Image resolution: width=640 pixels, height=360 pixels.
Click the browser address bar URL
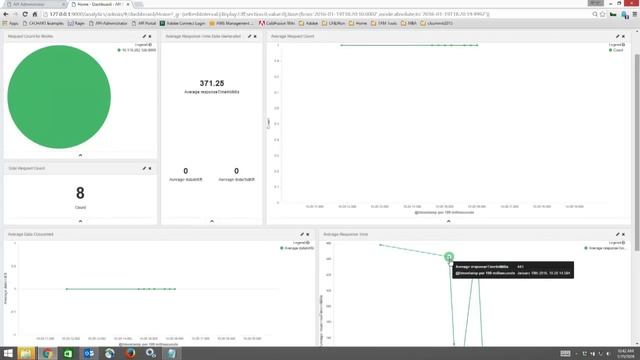pos(269,14)
